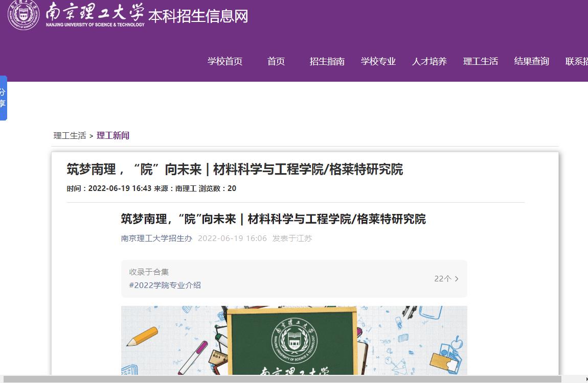The width and height of the screenshot is (588, 383).
Task: Click the article headline 筑梦南理 in bold
Action: tap(235, 170)
